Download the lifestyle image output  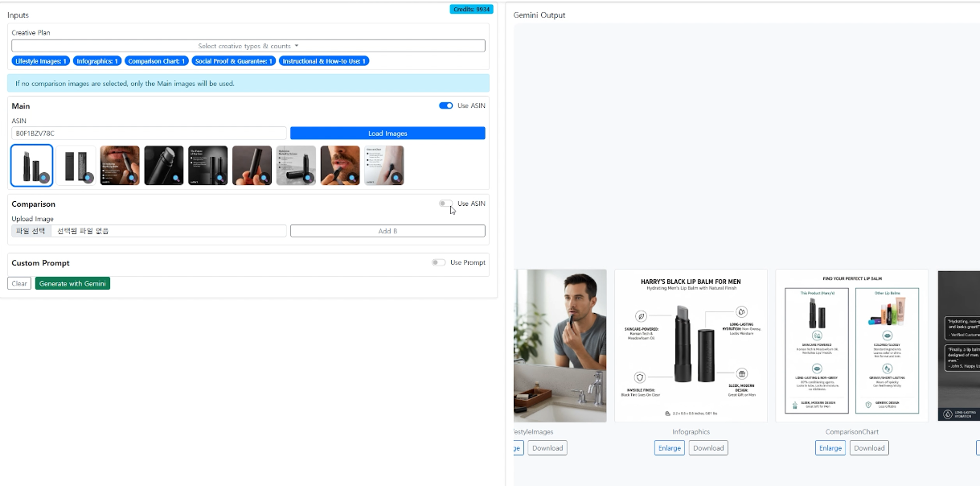tap(547, 448)
